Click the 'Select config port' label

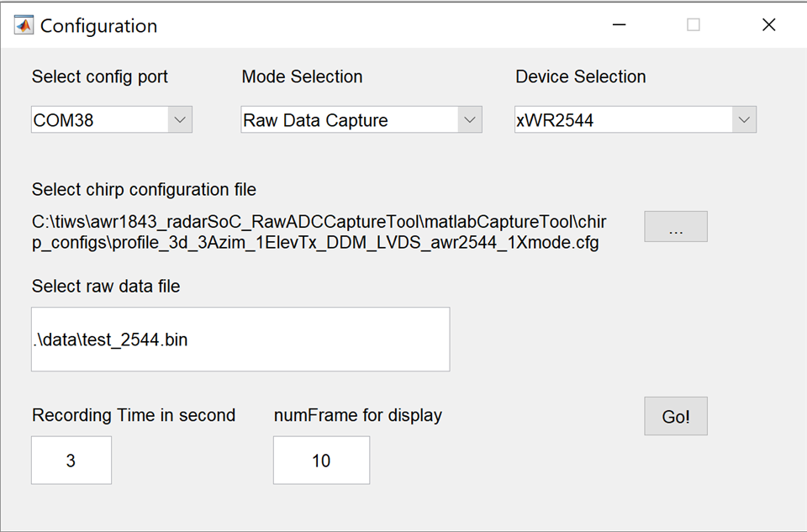click(100, 76)
